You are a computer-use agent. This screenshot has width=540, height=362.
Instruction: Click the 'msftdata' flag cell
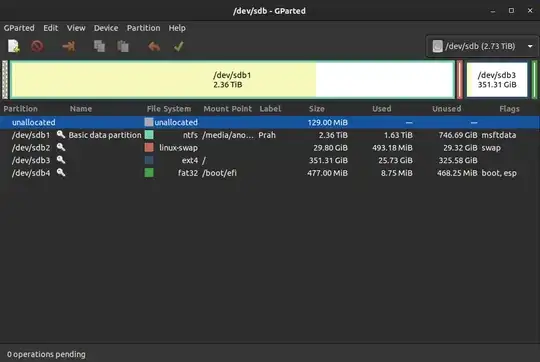[499, 135]
